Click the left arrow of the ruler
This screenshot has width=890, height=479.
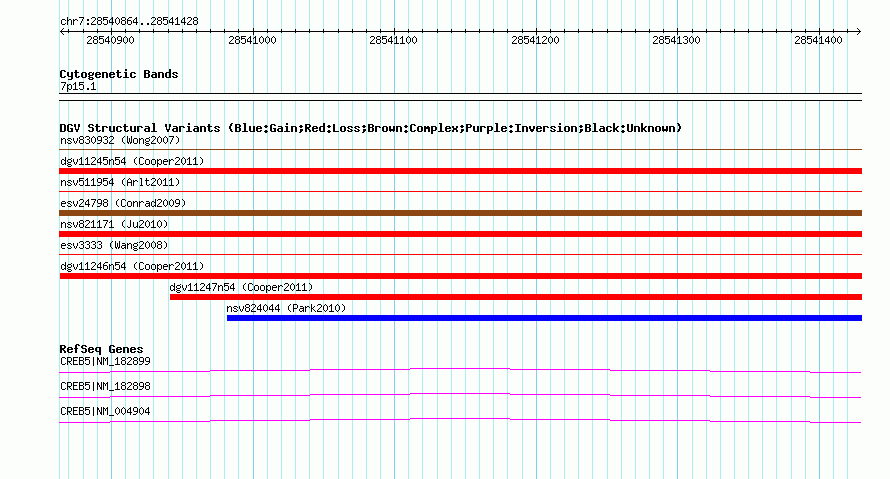[62, 32]
